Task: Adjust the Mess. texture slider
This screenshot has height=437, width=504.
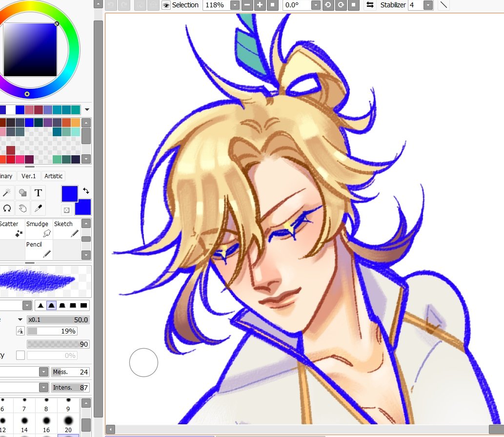Action: click(70, 372)
